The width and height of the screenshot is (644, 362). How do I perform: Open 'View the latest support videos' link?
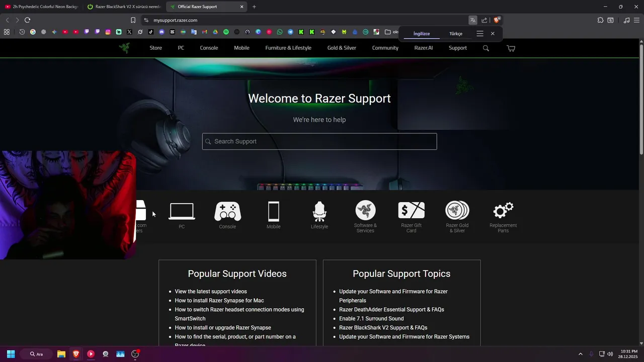click(x=211, y=291)
